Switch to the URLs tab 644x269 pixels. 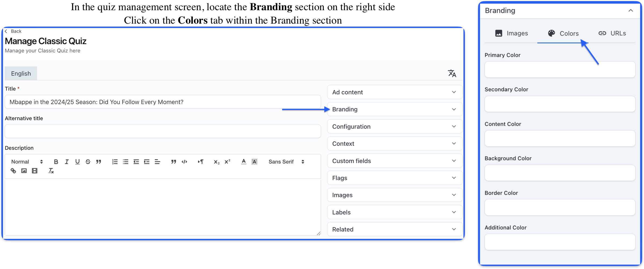612,33
